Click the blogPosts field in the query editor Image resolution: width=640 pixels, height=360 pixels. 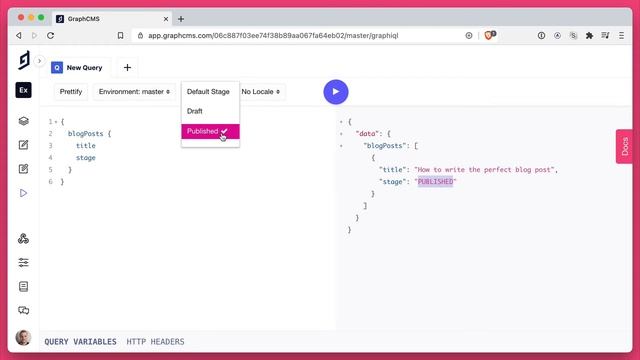click(x=85, y=133)
